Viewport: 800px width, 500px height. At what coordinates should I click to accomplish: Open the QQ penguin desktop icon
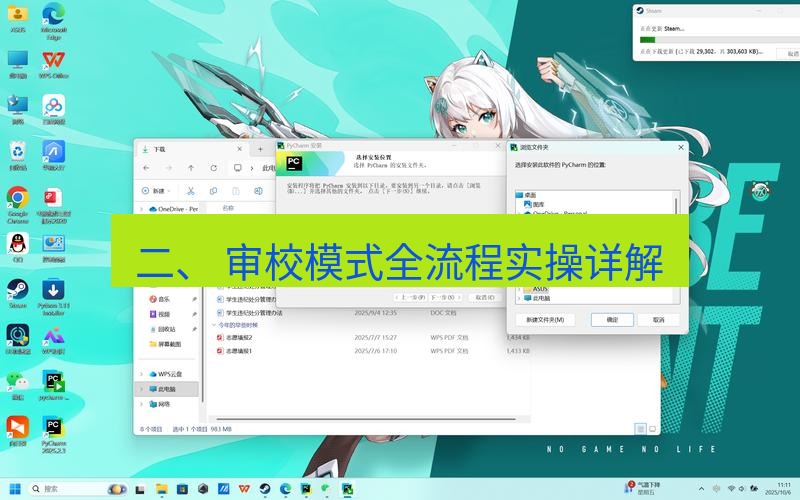click(x=18, y=247)
